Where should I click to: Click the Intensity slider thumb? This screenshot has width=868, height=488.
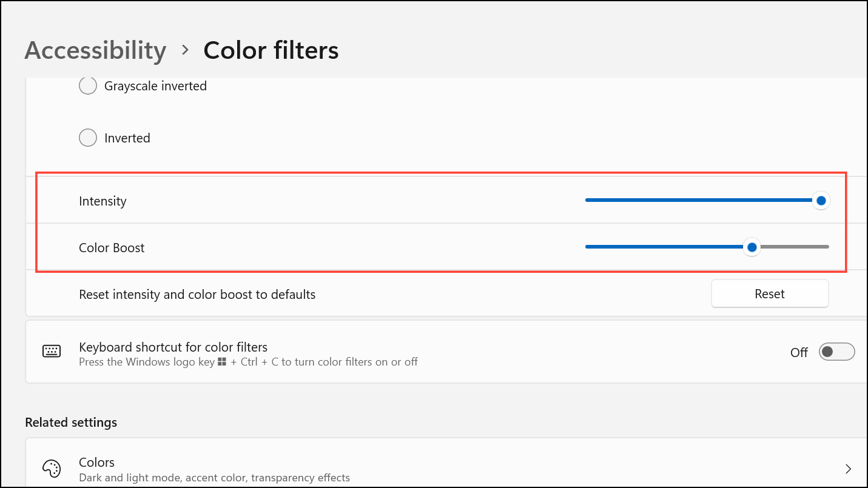click(821, 201)
